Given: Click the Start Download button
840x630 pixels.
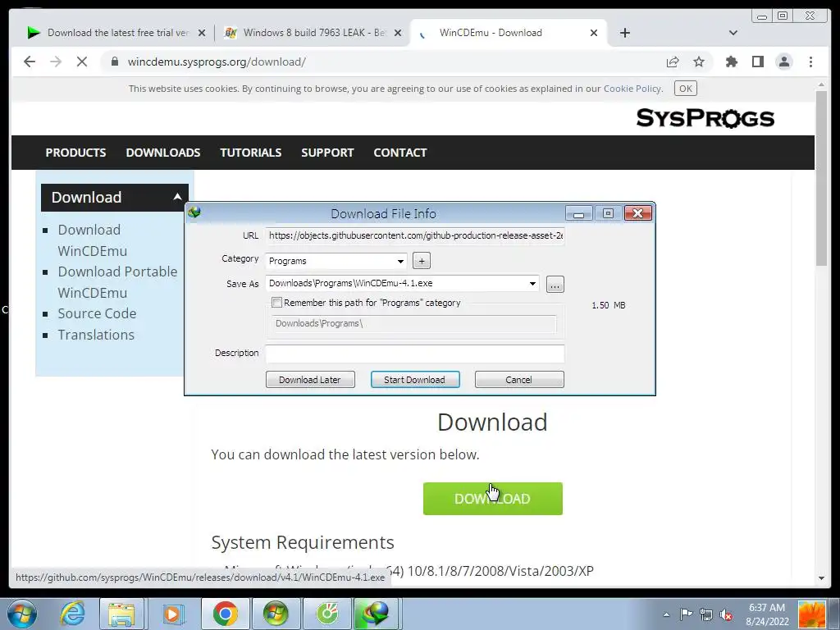Looking at the screenshot, I should [414, 379].
